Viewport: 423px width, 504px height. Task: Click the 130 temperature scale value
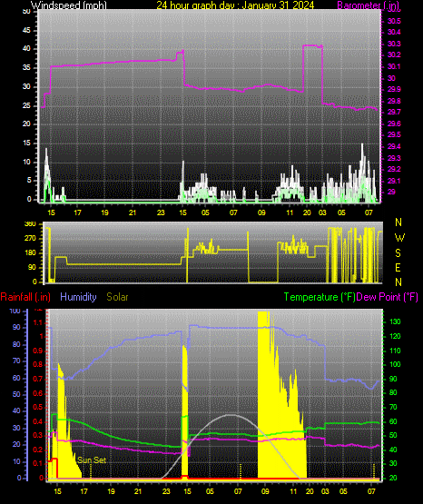click(395, 321)
